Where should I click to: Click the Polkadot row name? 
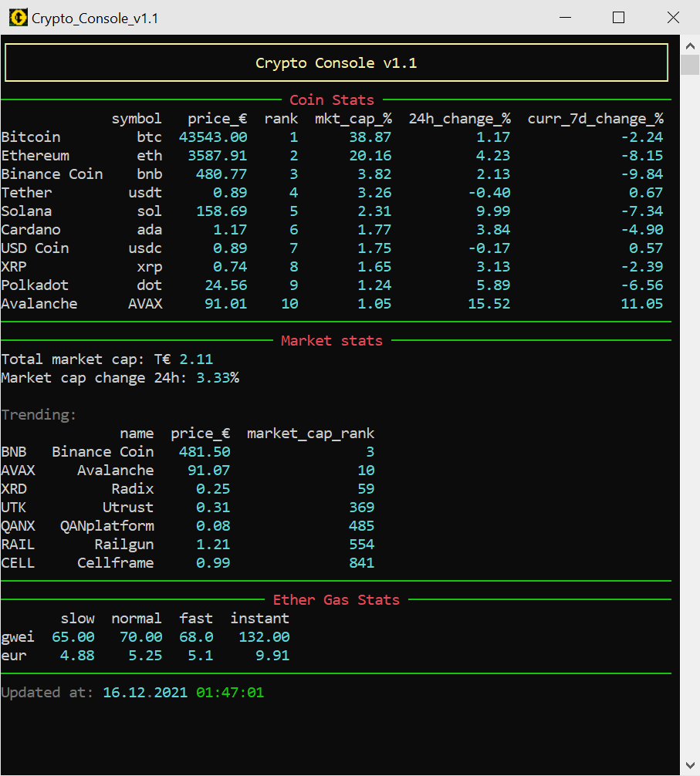[x=35, y=285]
